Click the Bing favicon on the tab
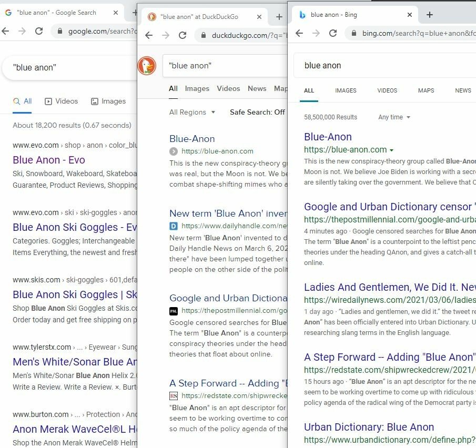 (302, 15)
